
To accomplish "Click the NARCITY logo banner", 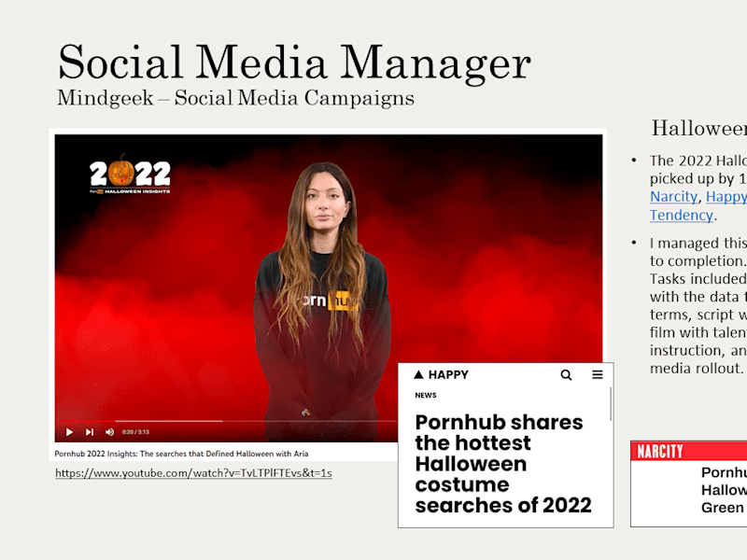I will coord(689,451).
